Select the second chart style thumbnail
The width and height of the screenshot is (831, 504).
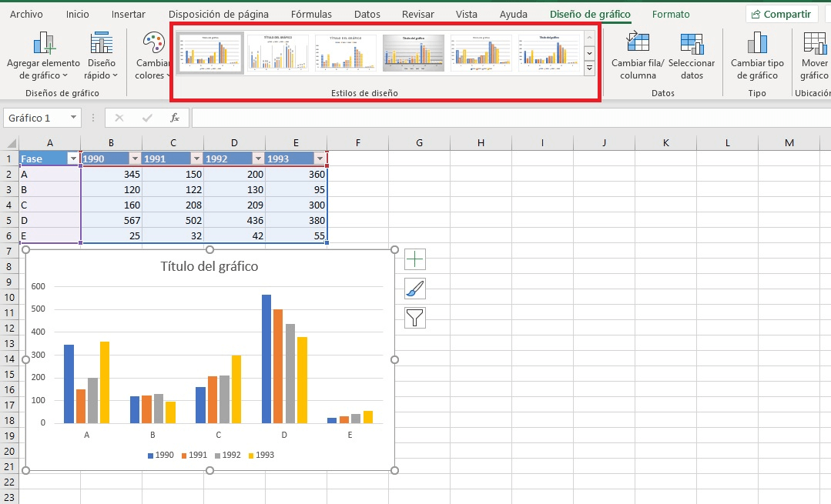click(x=278, y=53)
